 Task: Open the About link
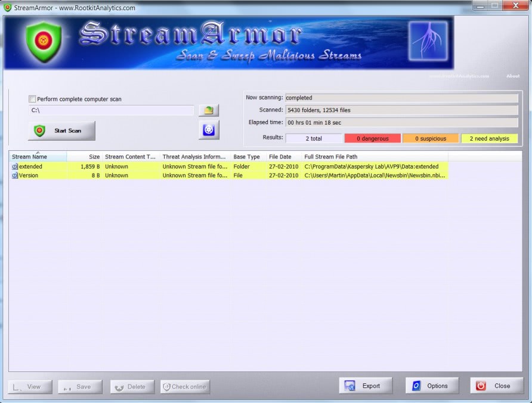point(513,76)
